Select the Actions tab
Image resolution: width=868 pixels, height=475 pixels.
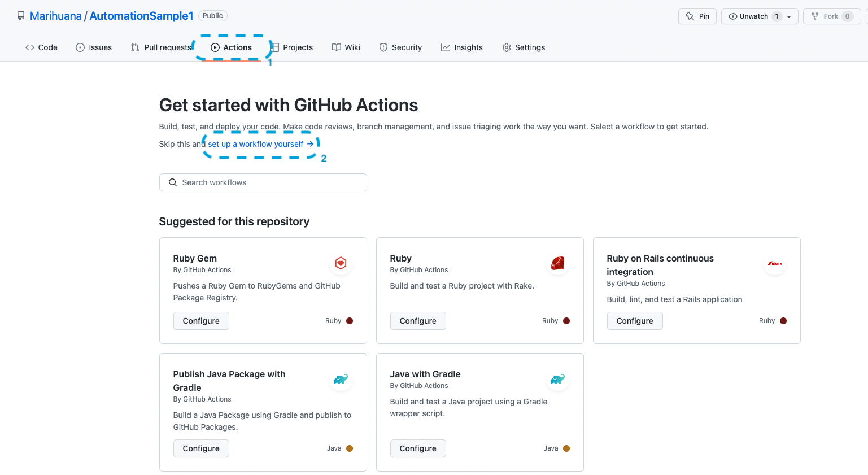pyautogui.click(x=232, y=47)
